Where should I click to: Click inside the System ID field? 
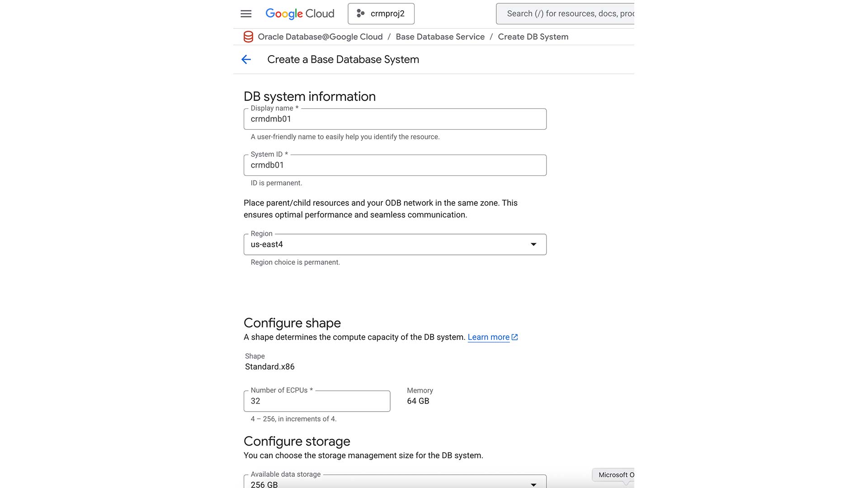[395, 165]
